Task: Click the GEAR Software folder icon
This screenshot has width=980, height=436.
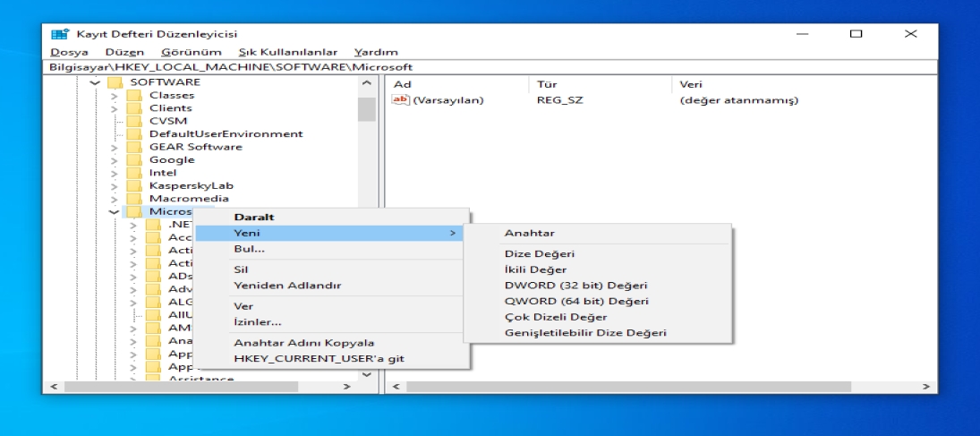Action: 133,147
